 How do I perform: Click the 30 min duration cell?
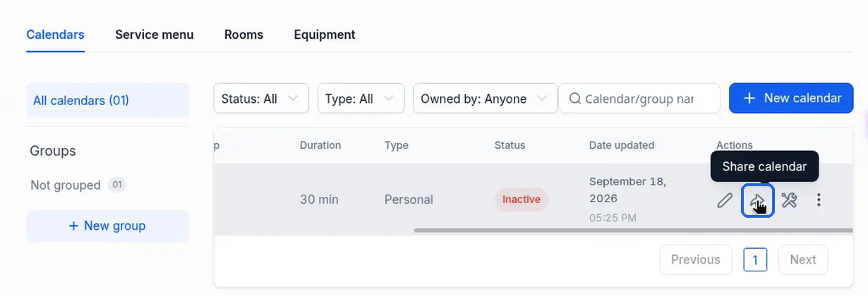tap(319, 199)
